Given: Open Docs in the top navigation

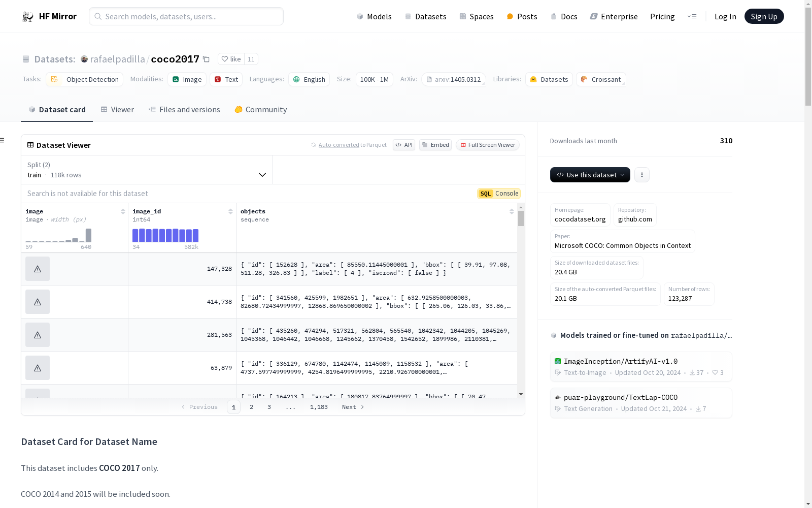Looking at the screenshot, I should [x=564, y=17].
